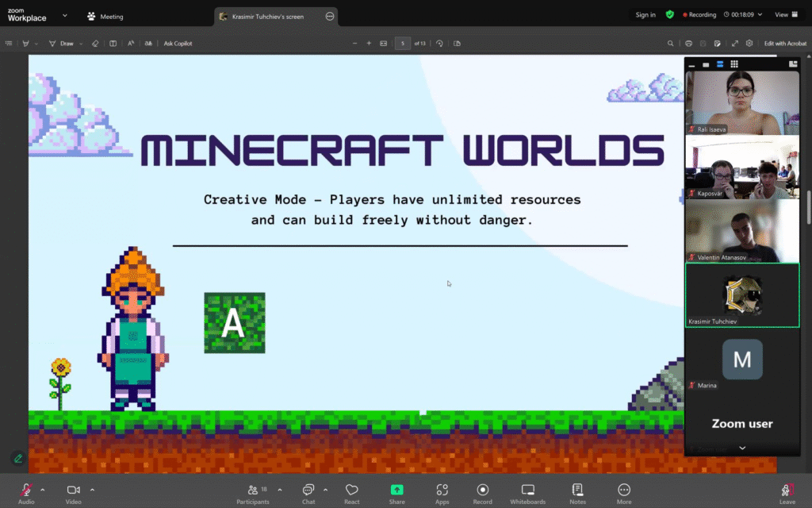Toggle the Video camera on
This screenshot has height=508, width=812.
74,491
